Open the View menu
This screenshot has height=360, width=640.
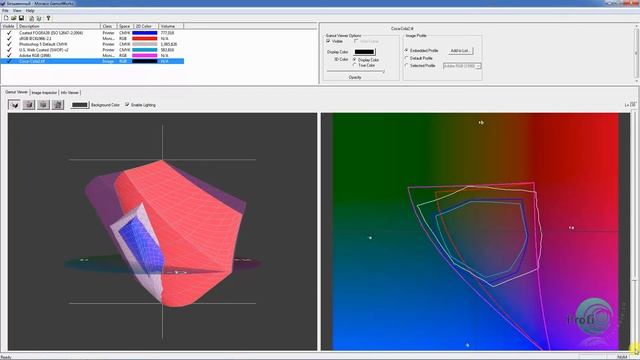point(17,11)
